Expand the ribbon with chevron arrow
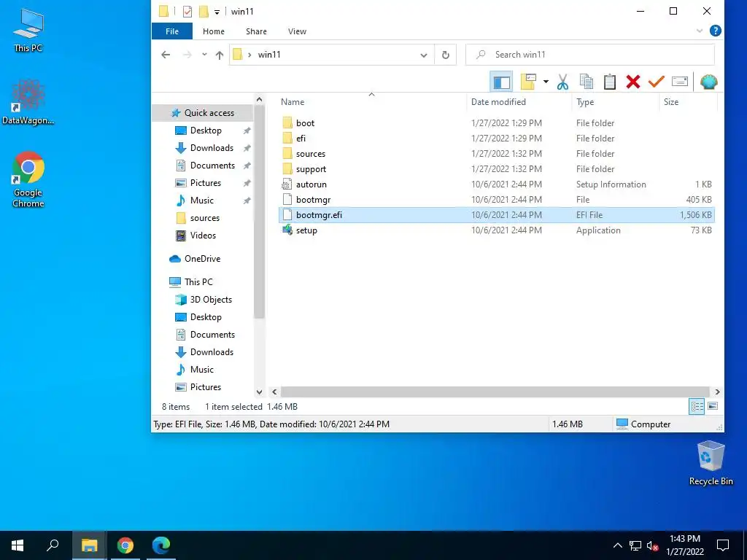The height and width of the screenshot is (560, 747). click(x=700, y=31)
